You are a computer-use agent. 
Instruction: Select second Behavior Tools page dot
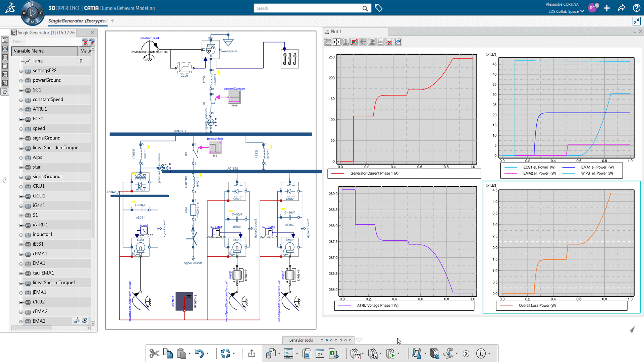327,340
